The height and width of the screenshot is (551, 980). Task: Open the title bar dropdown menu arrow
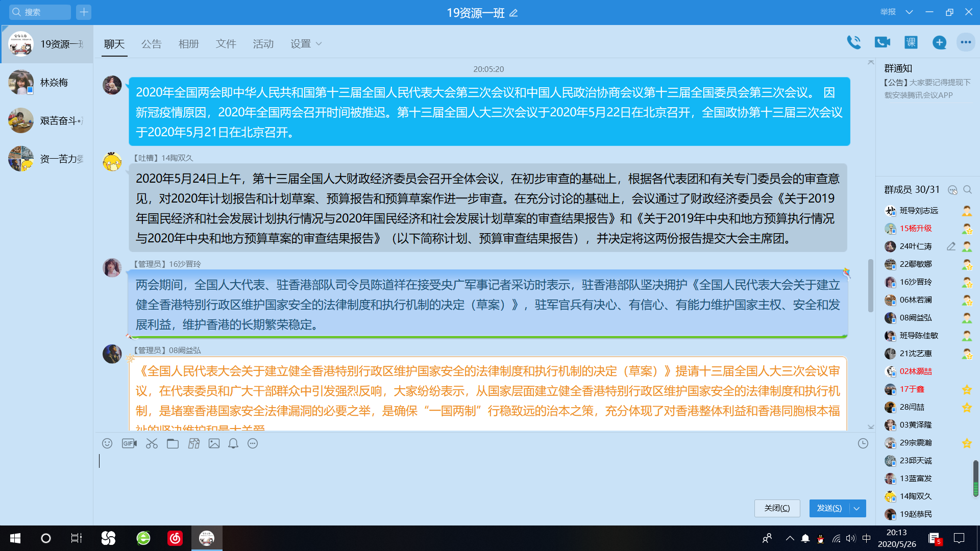point(909,12)
